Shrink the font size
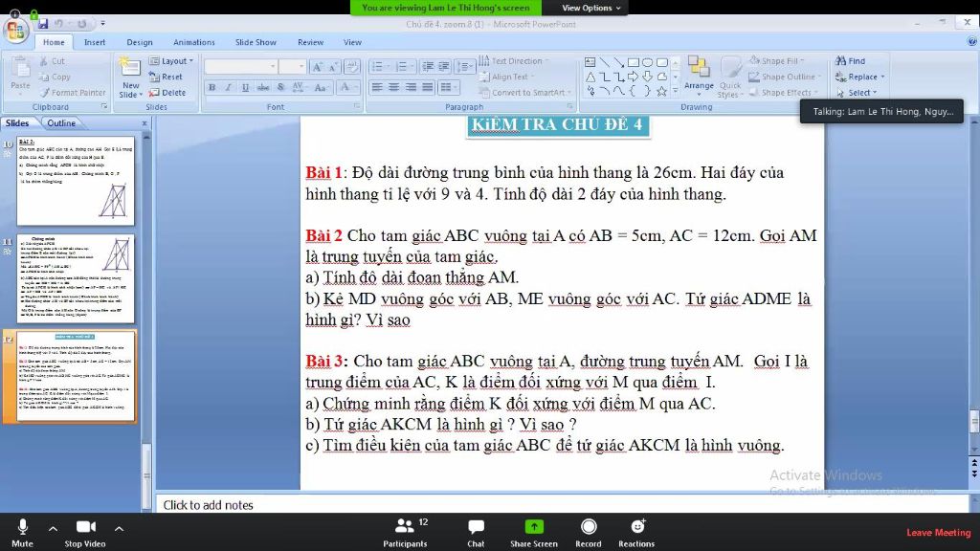Screen dimensions: 980x551 click(x=333, y=67)
